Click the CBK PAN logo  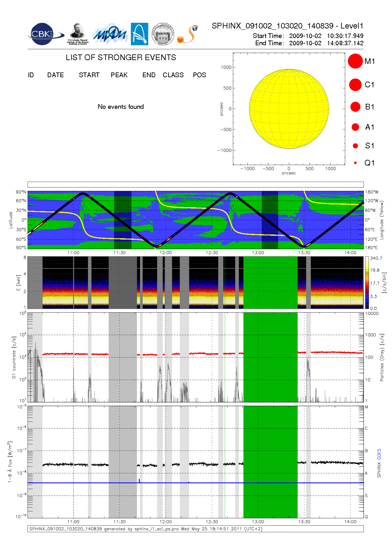click(x=46, y=34)
